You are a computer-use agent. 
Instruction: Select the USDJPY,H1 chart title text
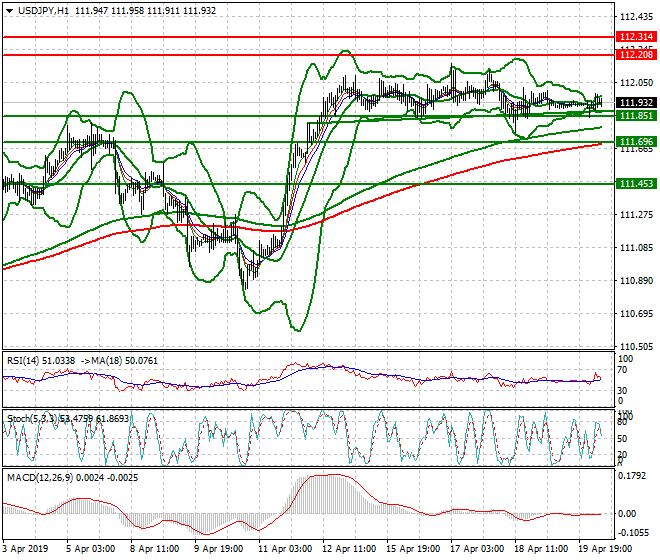43,11
